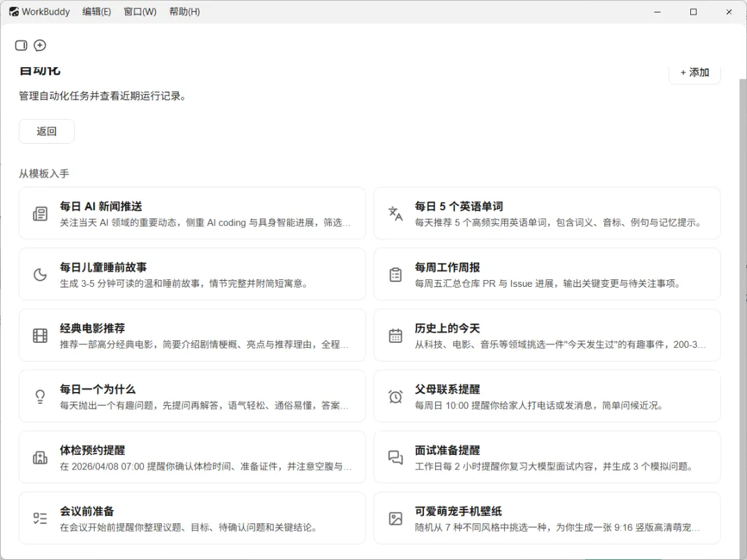This screenshot has width=747, height=560.
Task: Select the 每周工作周报 template title
Action: tap(448, 267)
